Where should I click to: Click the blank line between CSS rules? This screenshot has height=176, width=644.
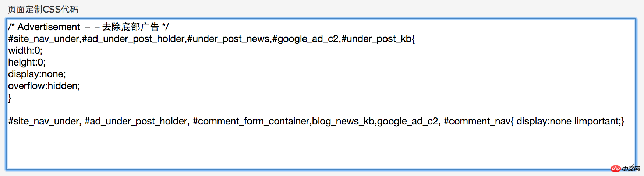click(320, 109)
